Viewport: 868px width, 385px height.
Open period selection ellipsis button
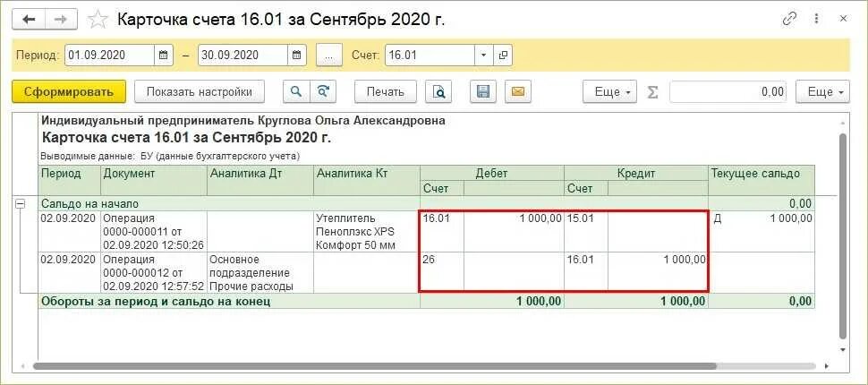(x=329, y=56)
